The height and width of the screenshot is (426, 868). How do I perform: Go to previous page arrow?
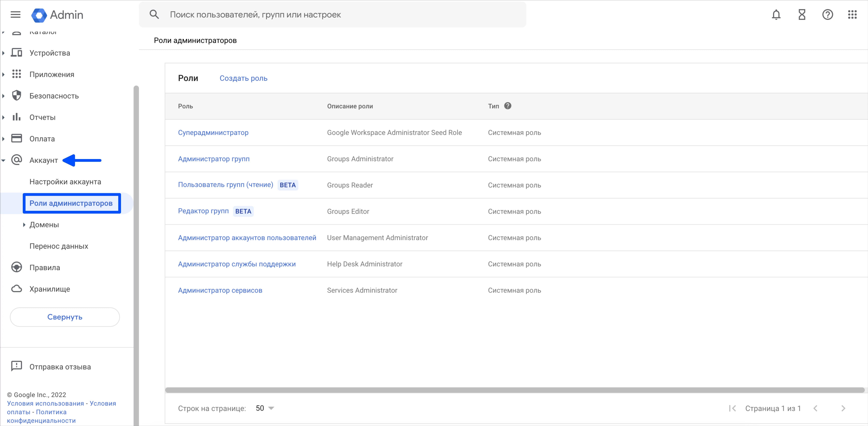click(x=815, y=408)
